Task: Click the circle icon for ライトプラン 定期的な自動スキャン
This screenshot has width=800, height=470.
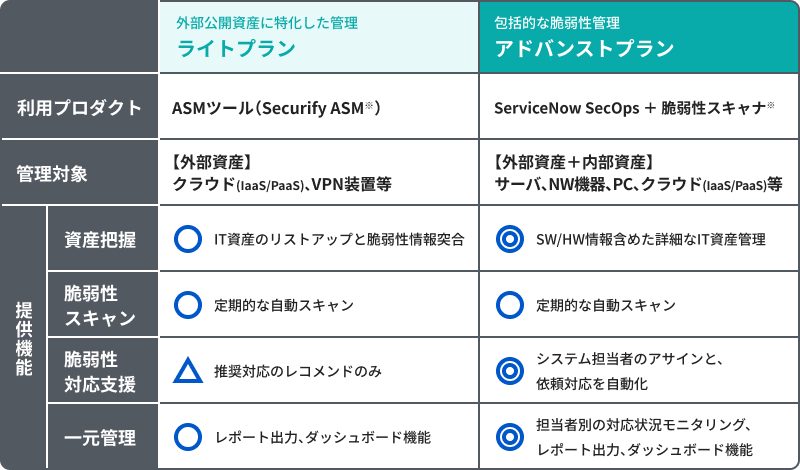Action: click(x=188, y=305)
